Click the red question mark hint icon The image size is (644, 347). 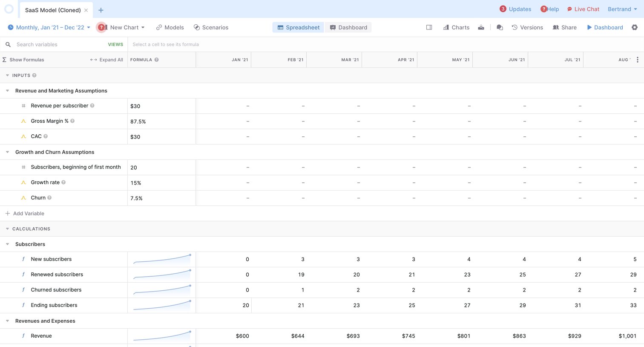click(101, 27)
